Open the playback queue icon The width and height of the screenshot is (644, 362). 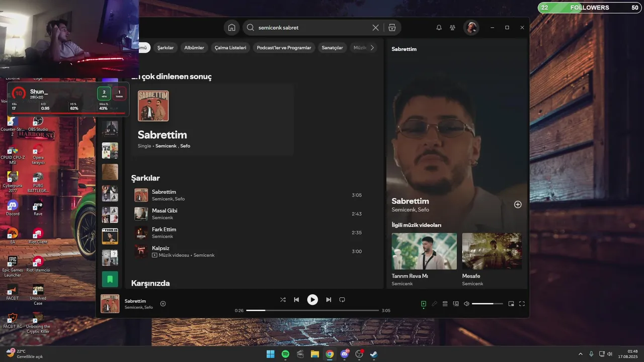coord(445,304)
